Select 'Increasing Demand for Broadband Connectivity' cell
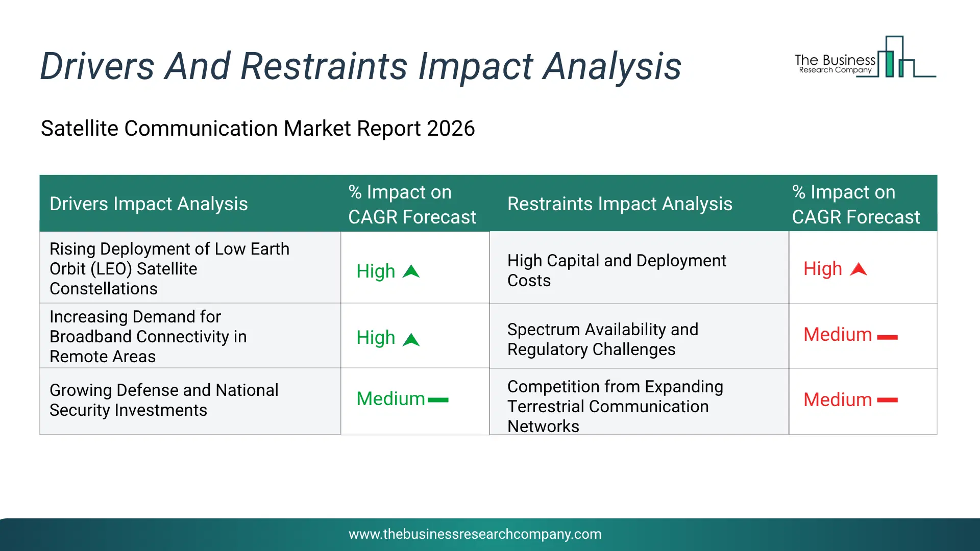The image size is (980, 551). click(x=190, y=336)
